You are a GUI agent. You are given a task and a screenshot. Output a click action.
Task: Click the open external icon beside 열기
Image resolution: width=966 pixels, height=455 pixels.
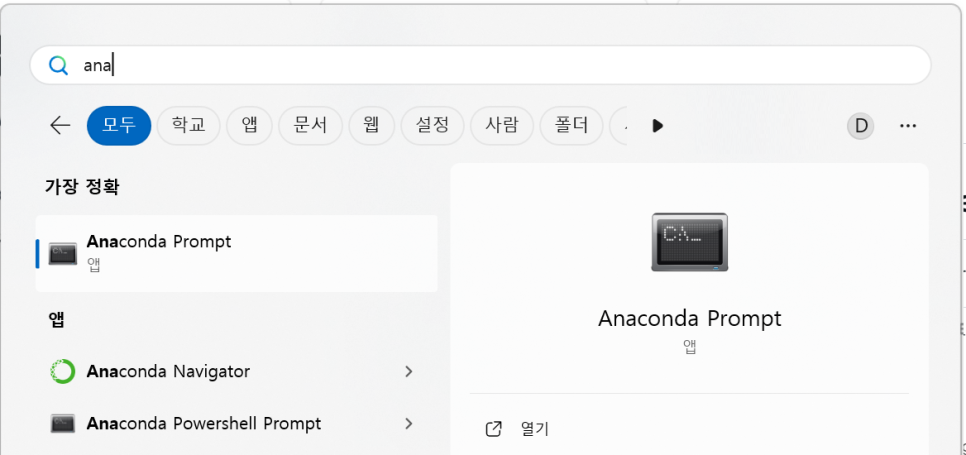click(493, 429)
